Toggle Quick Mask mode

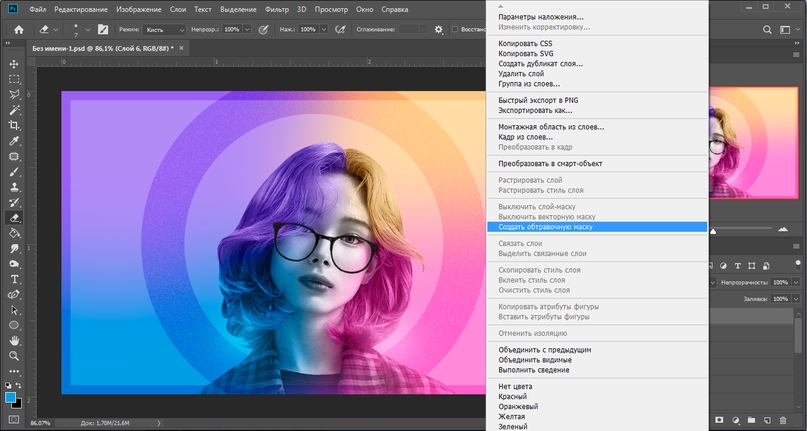[14, 420]
